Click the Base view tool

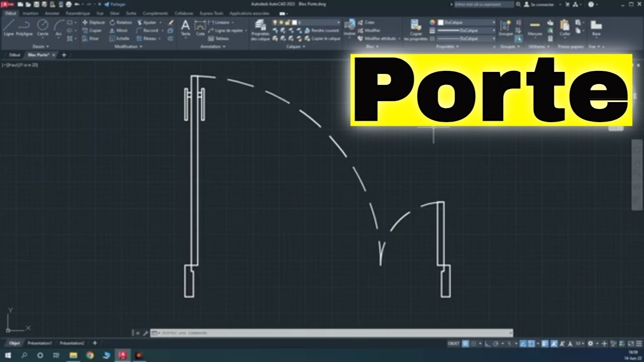(x=596, y=28)
